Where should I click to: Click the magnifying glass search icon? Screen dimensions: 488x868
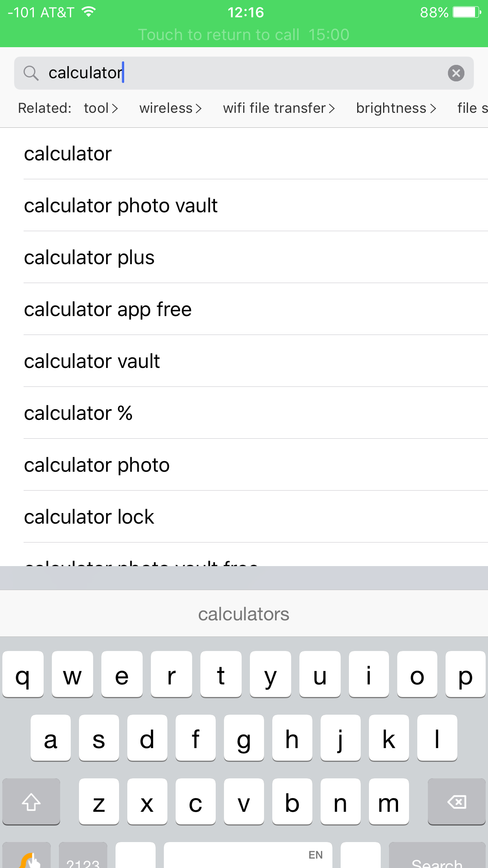[x=31, y=73]
